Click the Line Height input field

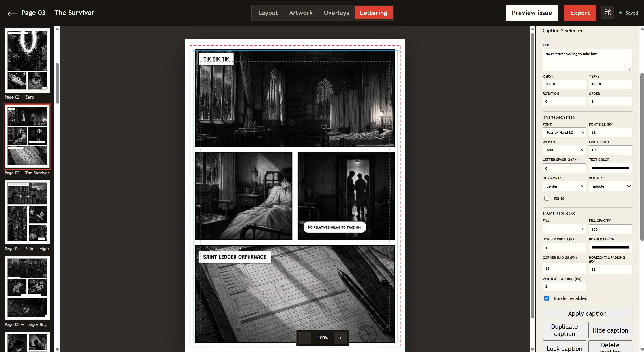(x=610, y=150)
